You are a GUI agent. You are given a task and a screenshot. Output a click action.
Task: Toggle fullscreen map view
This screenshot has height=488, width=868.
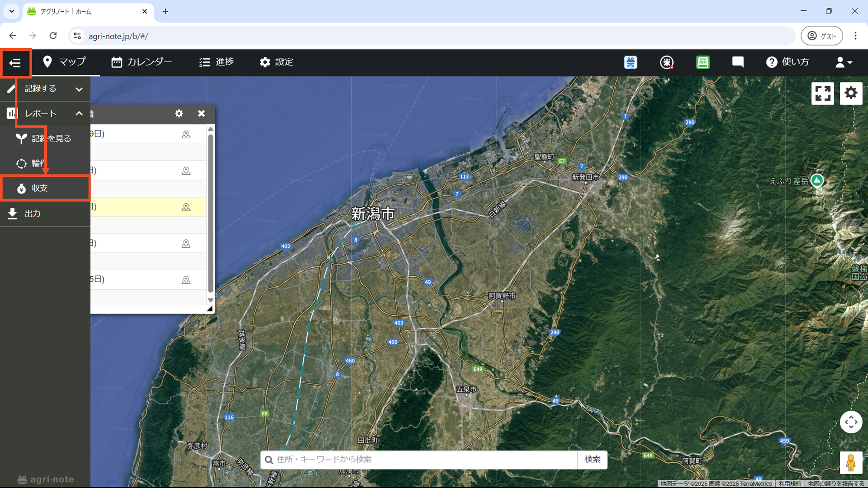point(822,93)
